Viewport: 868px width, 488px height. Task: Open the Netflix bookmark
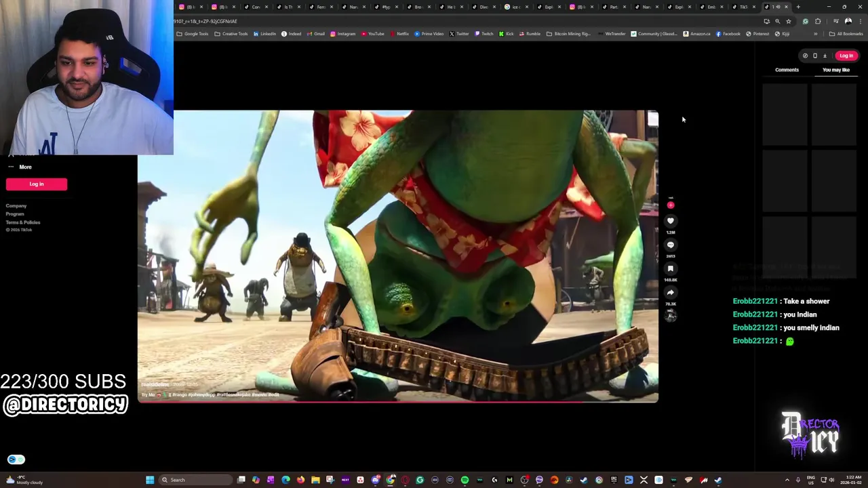[x=399, y=34]
